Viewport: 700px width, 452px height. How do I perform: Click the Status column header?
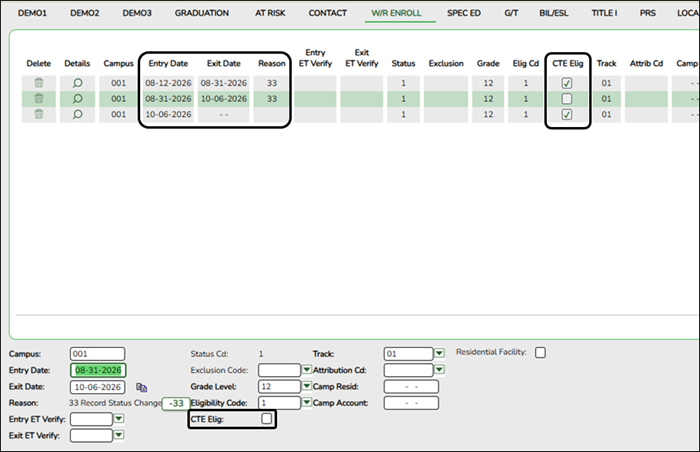[403, 63]
